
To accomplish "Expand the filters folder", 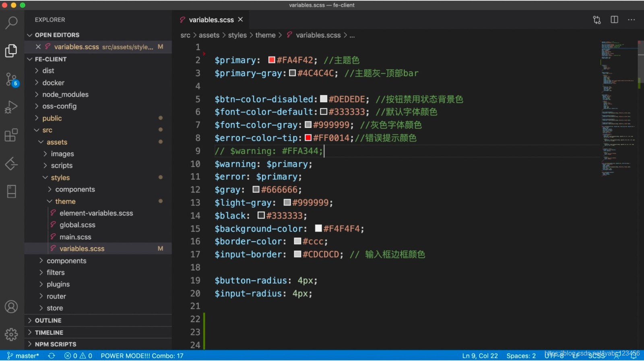I will tap(98, 272).
